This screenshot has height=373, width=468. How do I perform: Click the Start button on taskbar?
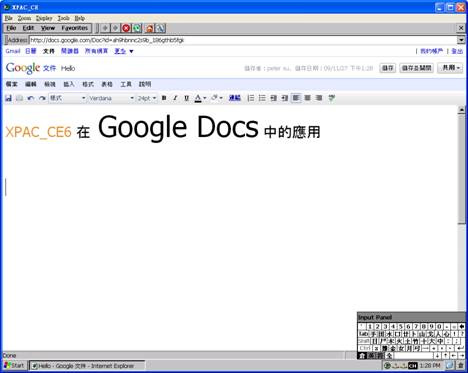[14, 365]
